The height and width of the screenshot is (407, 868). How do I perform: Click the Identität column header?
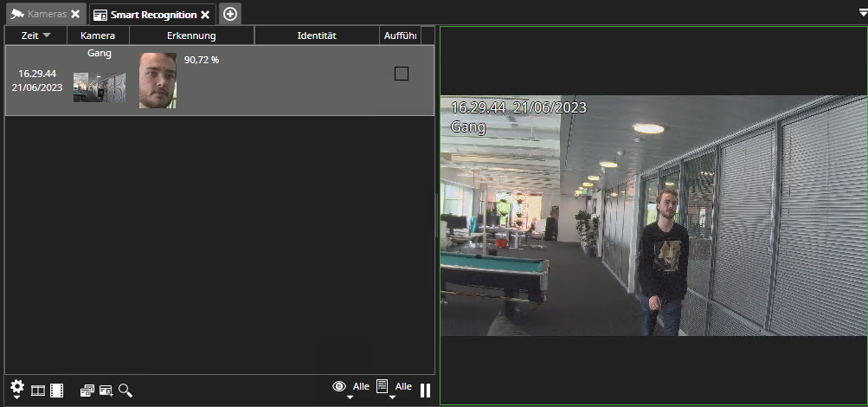click(x=316, y=36)
